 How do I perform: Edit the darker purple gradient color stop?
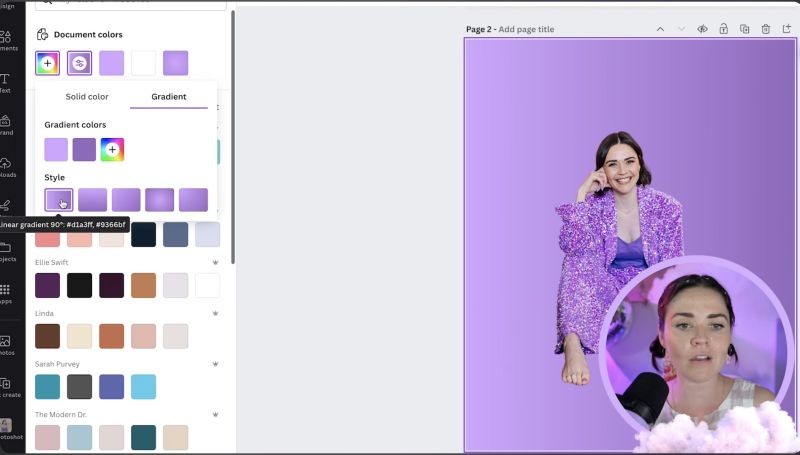84,149
